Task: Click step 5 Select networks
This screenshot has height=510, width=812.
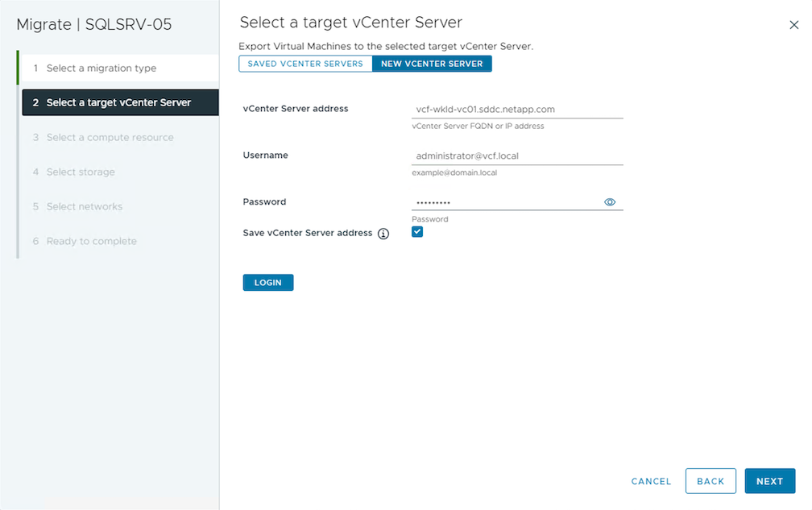Action: point(85,206)
